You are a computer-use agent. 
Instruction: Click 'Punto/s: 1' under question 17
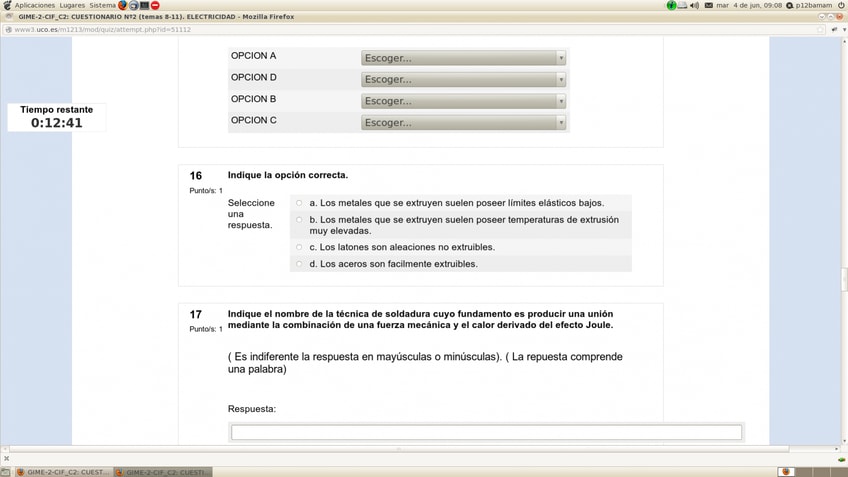pos(206,329)
